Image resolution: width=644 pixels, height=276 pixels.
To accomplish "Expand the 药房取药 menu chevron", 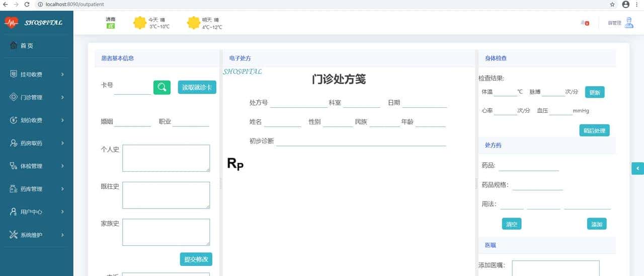I will click(x=62, y=143).
